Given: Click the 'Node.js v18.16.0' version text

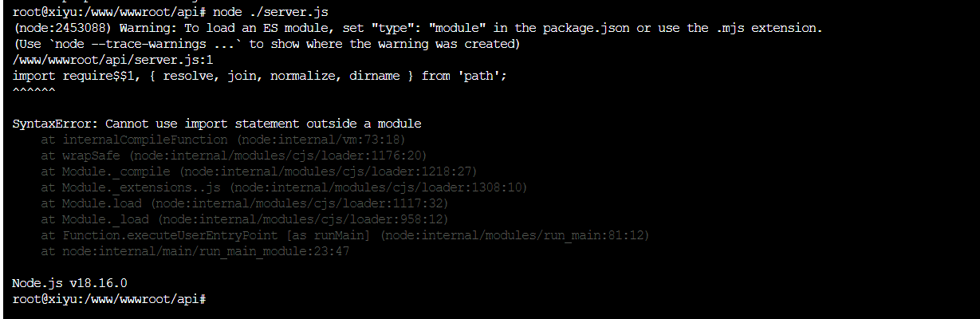Looking at the screenshot, I should 70,283.
